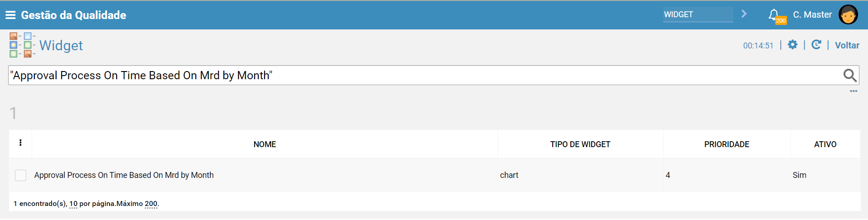The image size is (868, 220).
Task: Click the Widget module logo icon
Action: pos(23,45)
